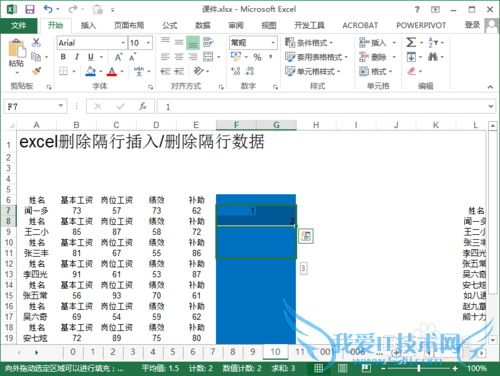Toggle Italic formatting
Image resolution: width=500 pixels, height=376 pixels.
click(77, 57)
